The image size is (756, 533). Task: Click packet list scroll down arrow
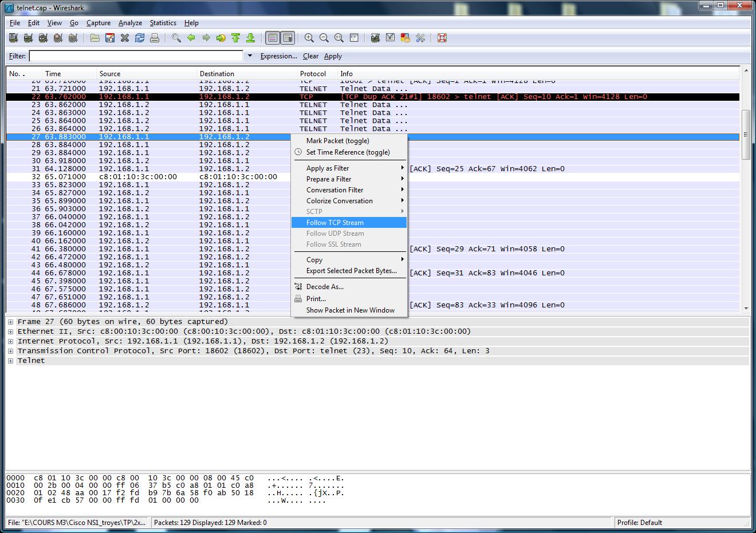point(746,308)
